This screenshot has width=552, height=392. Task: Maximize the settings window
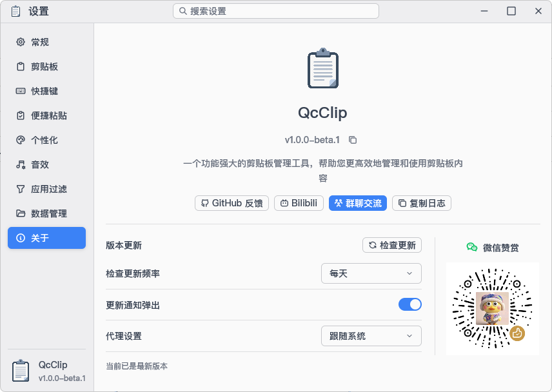(511, 11)
